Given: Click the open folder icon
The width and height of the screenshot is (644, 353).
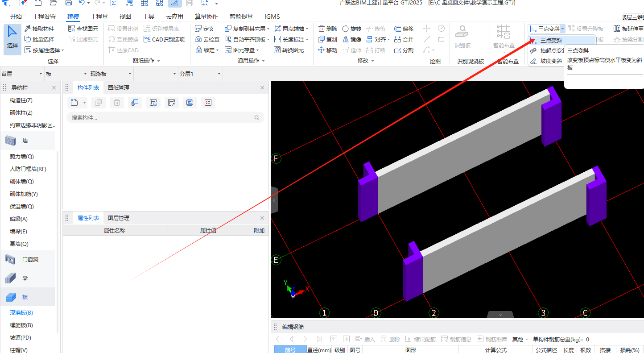Looking at the screenshot, I should coord(53,3).
